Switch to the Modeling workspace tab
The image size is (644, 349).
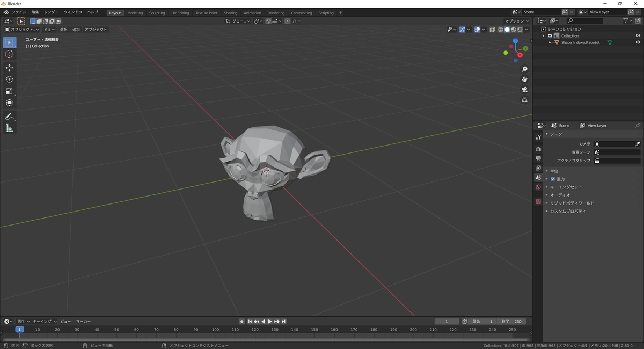(x=135, y=13)
